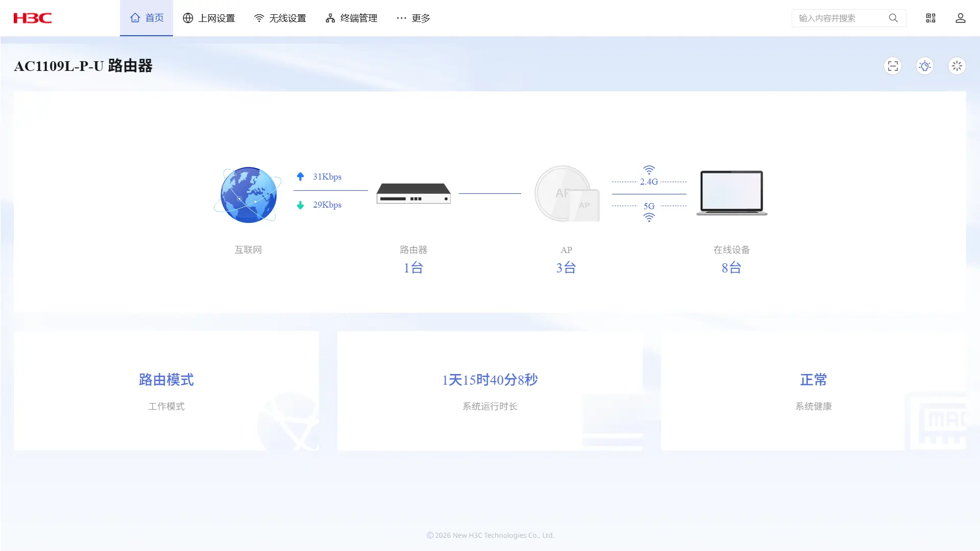Click the 31Kbps upload rate

(x=327, y=177)
